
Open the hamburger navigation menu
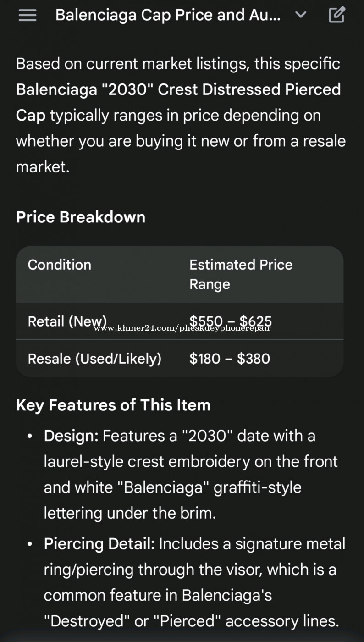tap(28, 15)
